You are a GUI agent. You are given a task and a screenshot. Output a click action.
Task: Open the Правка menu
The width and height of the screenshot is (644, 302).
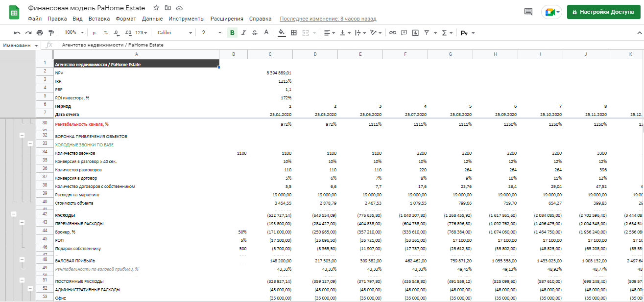pyautogui.click(x=57, y=19)
